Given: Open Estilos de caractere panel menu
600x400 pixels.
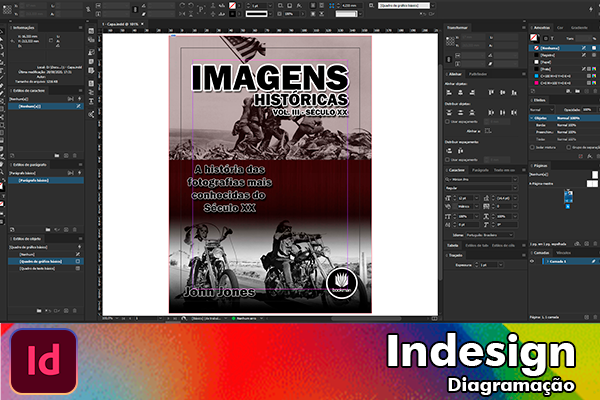Looking at the screenshot, I should pos(80,91).
